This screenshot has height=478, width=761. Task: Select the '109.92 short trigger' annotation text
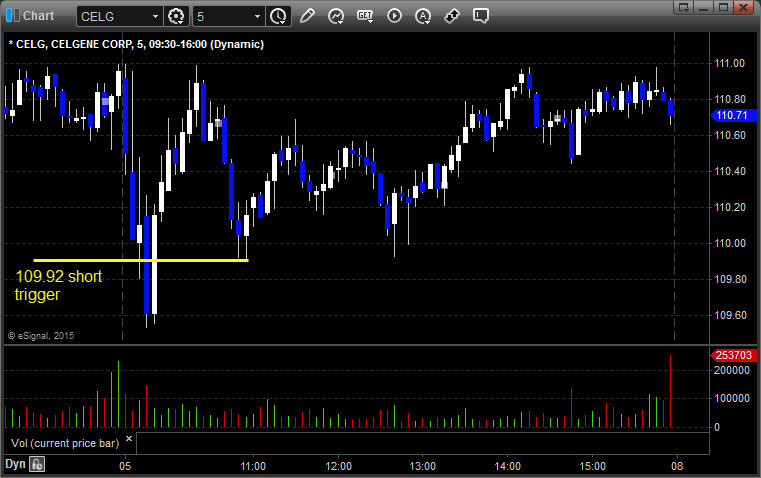(x=59, y=285)
